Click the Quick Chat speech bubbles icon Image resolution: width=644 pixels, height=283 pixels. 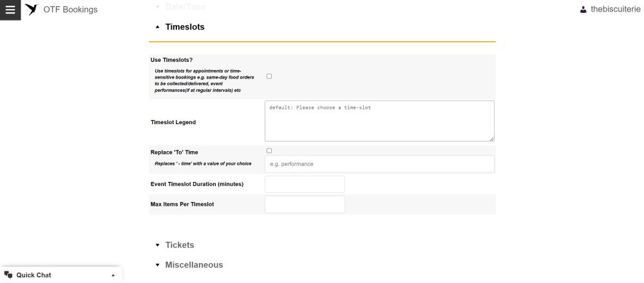[8, 275]
